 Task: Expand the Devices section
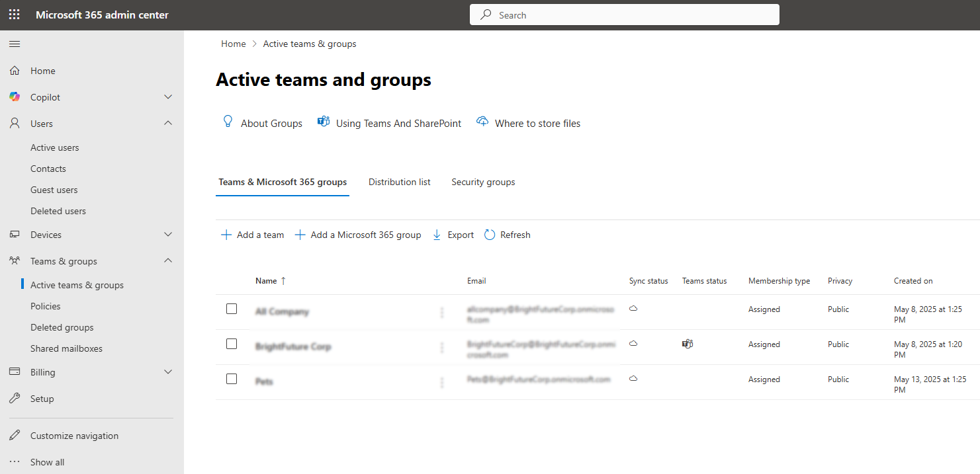pyautogui.click(x=167, y=234)
